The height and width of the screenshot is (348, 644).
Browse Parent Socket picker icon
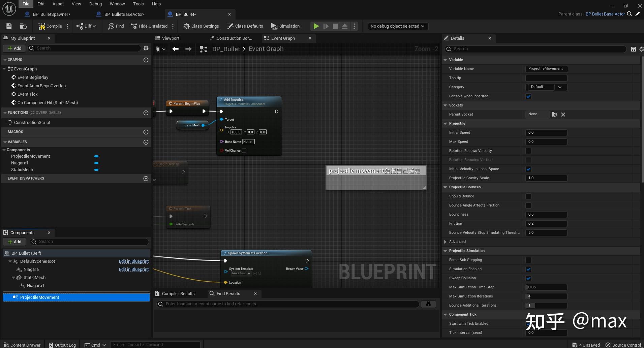pos(554,115)
